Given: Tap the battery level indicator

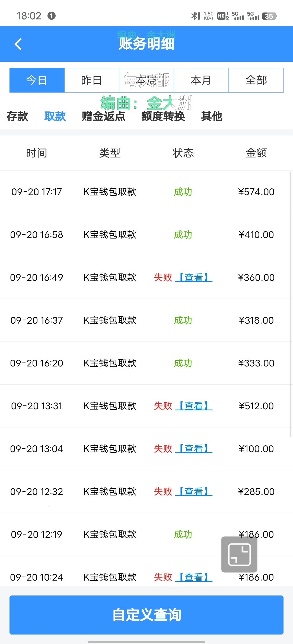Looking at the screenshot, I should pyautogui.click(x=269, y=16).
